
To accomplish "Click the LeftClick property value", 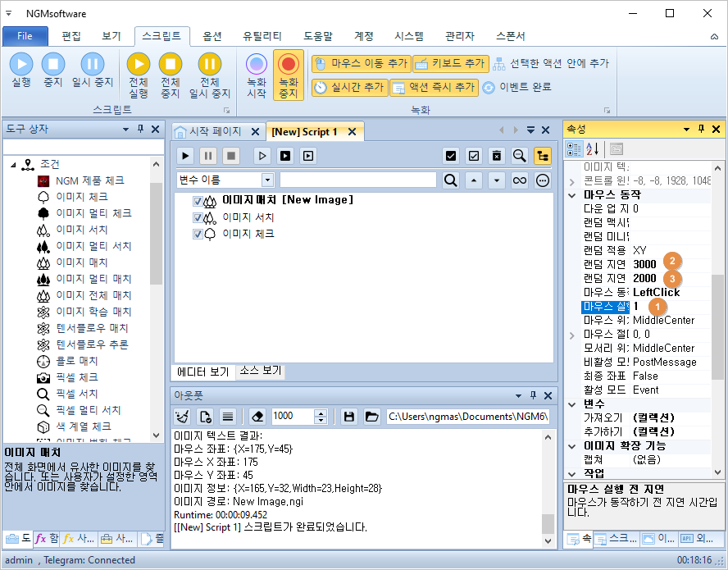I will point(656,292).
